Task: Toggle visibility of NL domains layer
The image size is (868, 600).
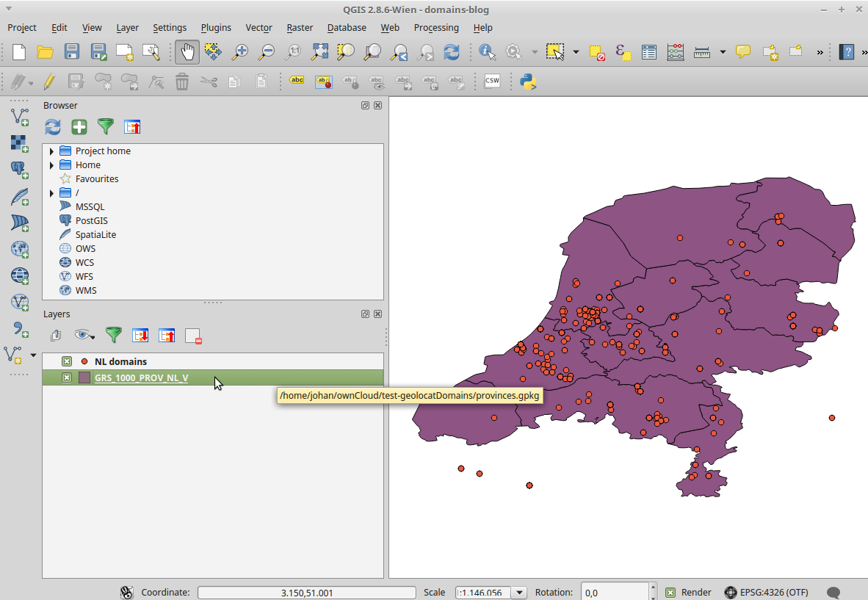Action: (x=67, y=361)
